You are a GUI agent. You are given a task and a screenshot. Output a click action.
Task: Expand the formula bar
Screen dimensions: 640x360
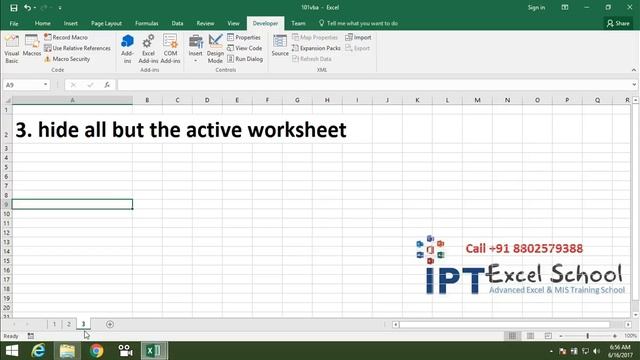click(634, 84)
